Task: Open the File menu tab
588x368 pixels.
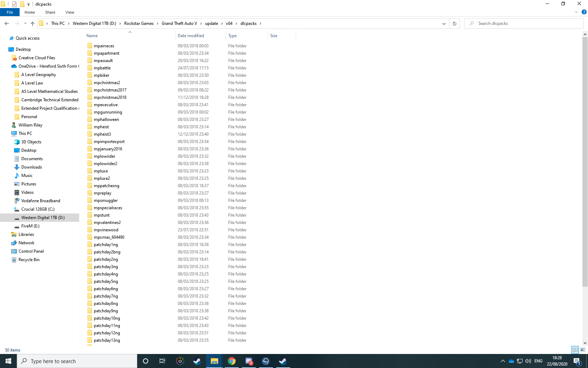Action: [x=10, y=12]
